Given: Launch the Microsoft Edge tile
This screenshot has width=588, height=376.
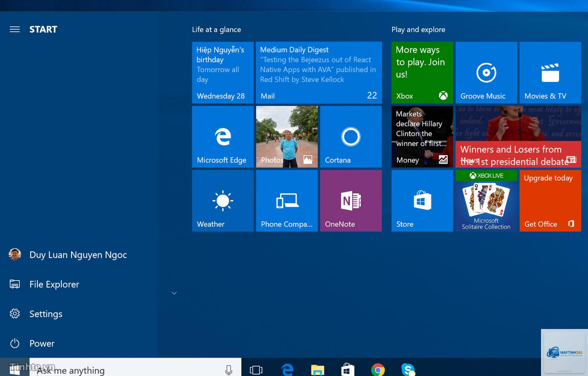Looking at the screenshot, I should tap(223, 137).
